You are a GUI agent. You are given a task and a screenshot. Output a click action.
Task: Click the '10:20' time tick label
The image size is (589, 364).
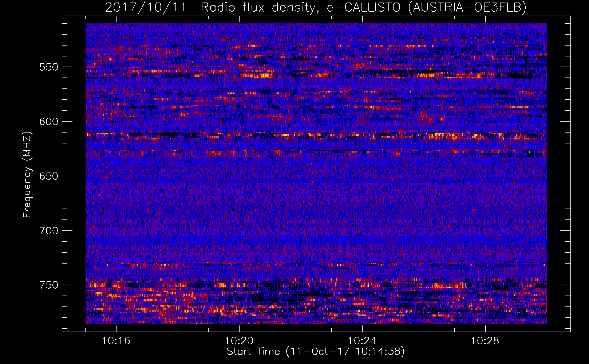pyautogui.click(x=239, y=341)
